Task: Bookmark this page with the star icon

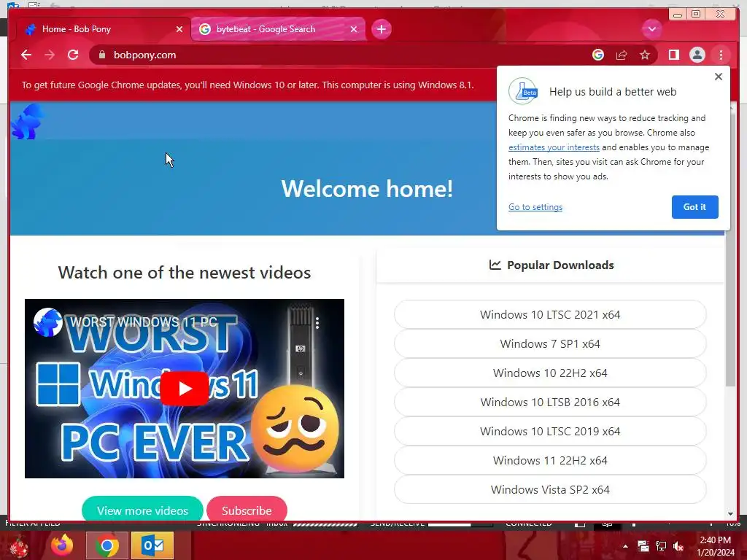Action: pyautogui.click(x=645, y=55)
